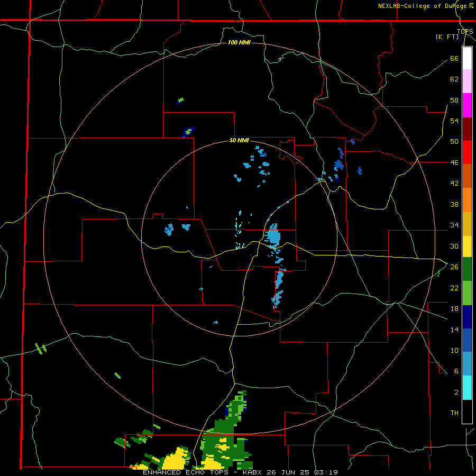
Task: Click the light pink legend swatch
Action: pos(467,81)
